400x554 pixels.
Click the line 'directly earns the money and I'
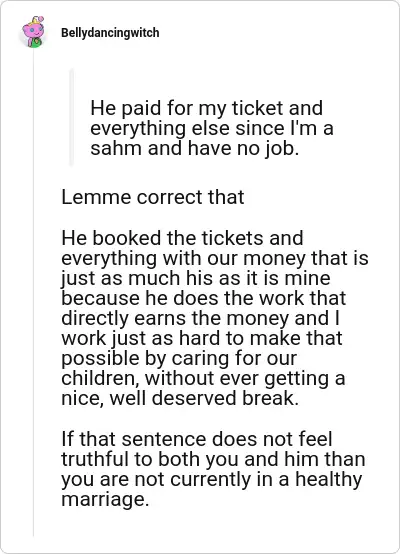(201, 318)
